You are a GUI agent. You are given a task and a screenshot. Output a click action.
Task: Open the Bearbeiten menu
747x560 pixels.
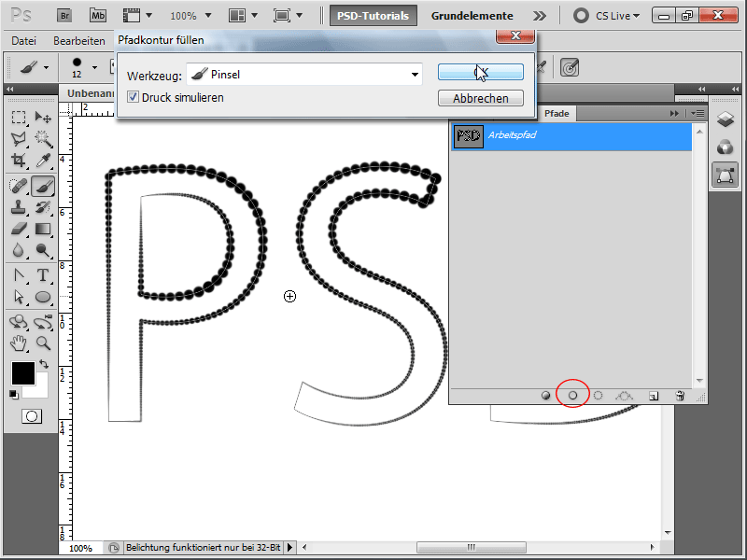tap(79, 41)
